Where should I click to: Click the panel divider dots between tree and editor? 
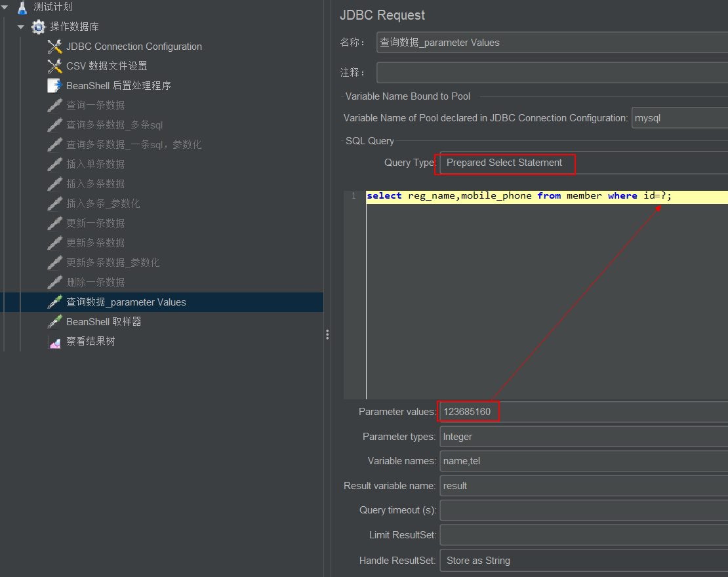coord(327,334)
